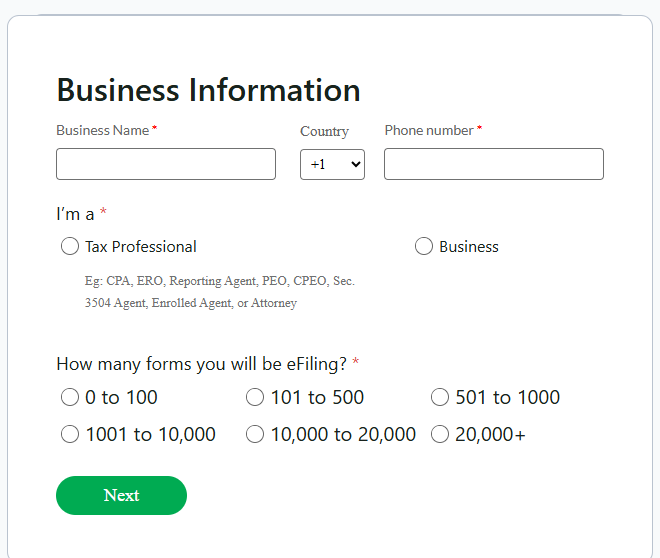This screenshot has height=558, width=660.
Task: Open the +1 country code dropdown
Action: click(332, 164)
